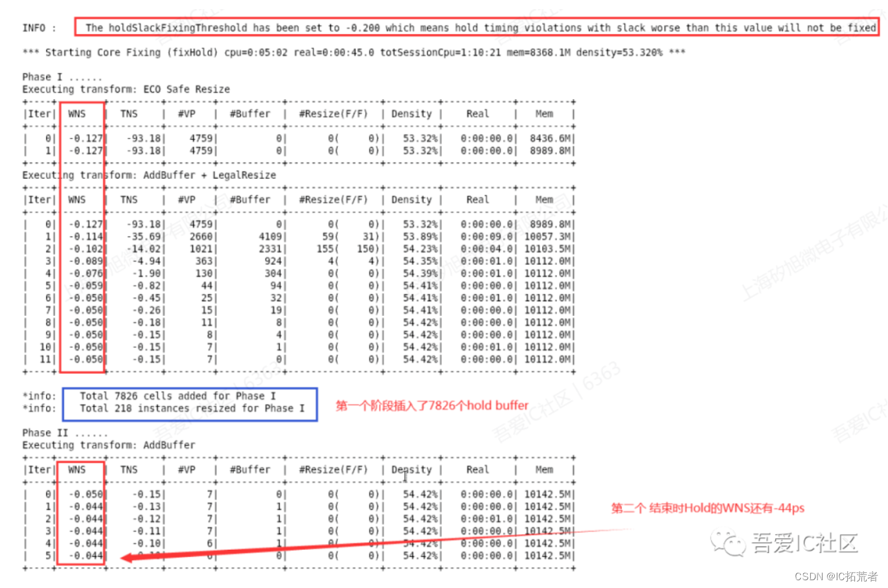The image size is (888, 588).
Task: Click the TNS value -4.94
Action: click(146, 262)
